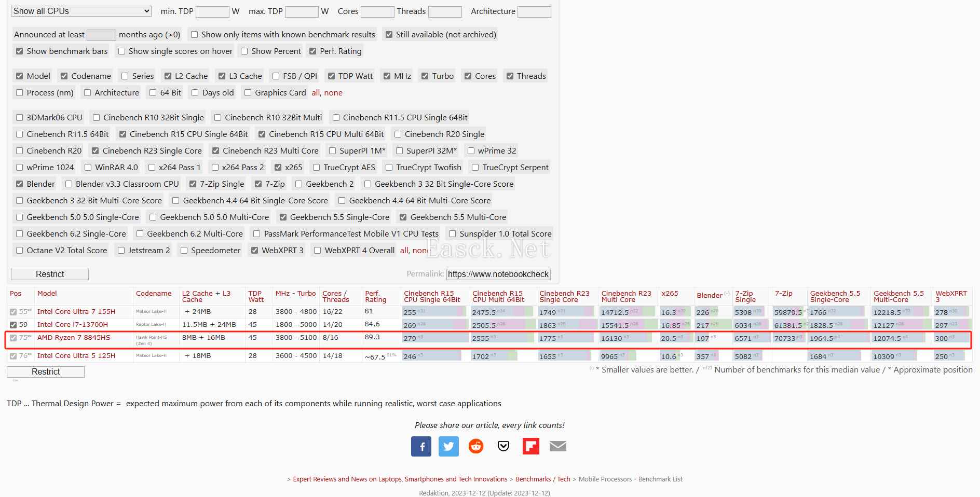Screen dimensions: 980x497
Task: Click the upper Restrict button
Action: click(50, 274)
